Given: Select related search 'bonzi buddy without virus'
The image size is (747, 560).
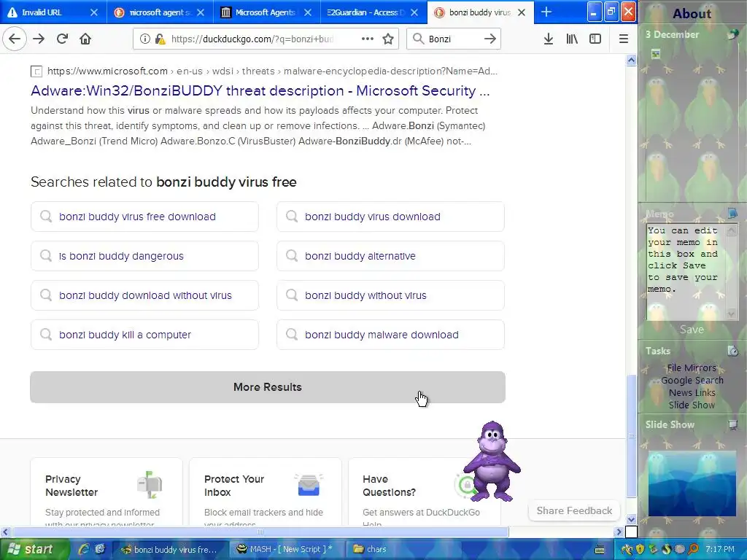Looking at the screenshot, I should click(x=391, y=295).
